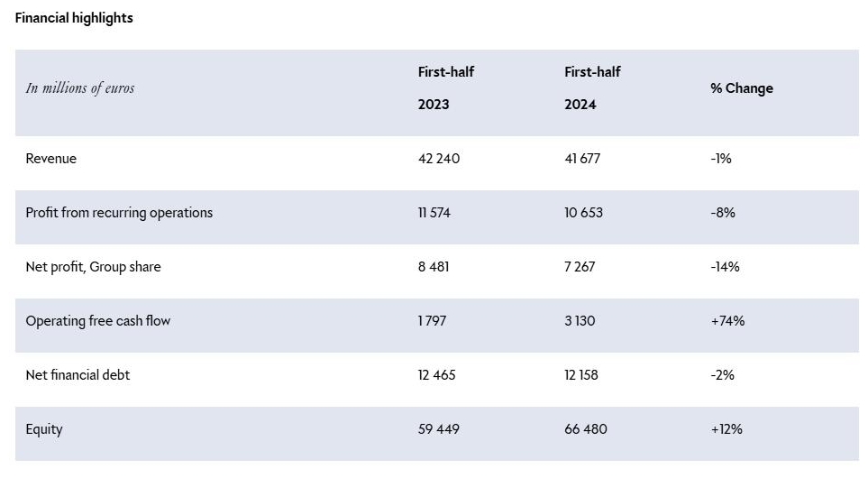Image resolution: width=868 pixels, height=478 pixels.
Task: Select the 66 480 equity value
Action: coord(586,429)
